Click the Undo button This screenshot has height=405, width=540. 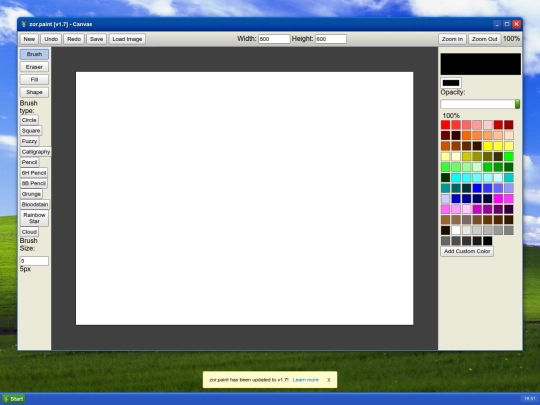click(51, 39)
